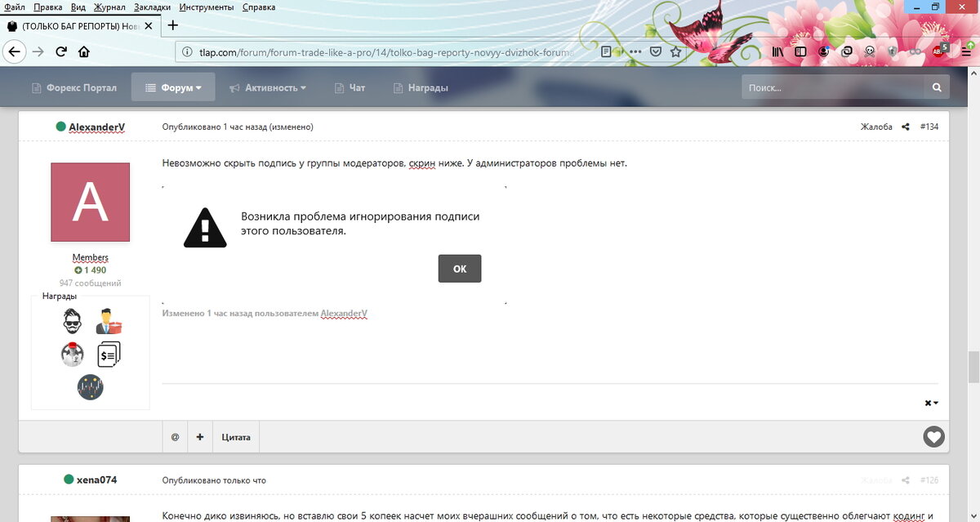The image size is (980, 522).
Task: Expand the Активность dropdown menu
Action: point(268,87)
